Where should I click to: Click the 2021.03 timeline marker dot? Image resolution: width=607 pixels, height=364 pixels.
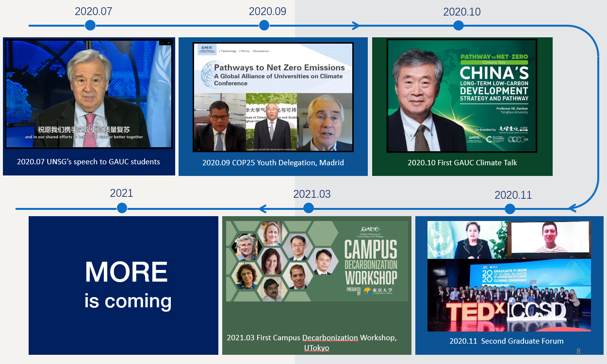[x=308, y=208]
